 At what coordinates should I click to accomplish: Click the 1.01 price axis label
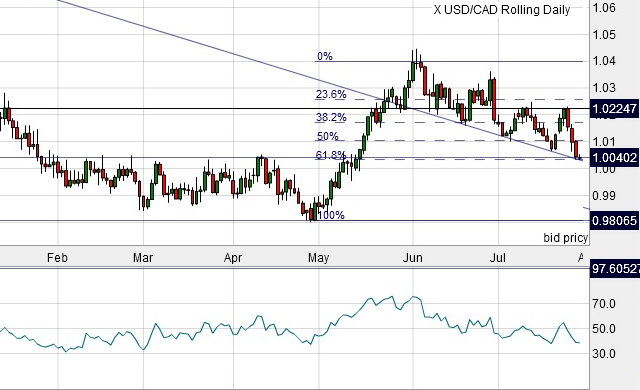click(604, 142)
